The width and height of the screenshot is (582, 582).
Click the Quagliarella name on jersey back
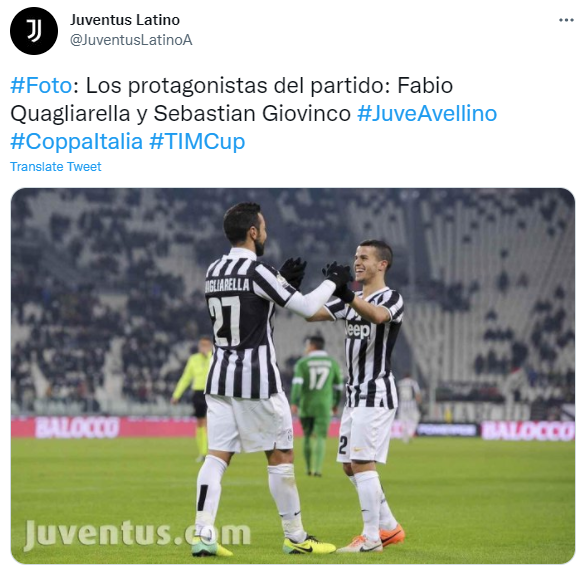click(227, 285)
